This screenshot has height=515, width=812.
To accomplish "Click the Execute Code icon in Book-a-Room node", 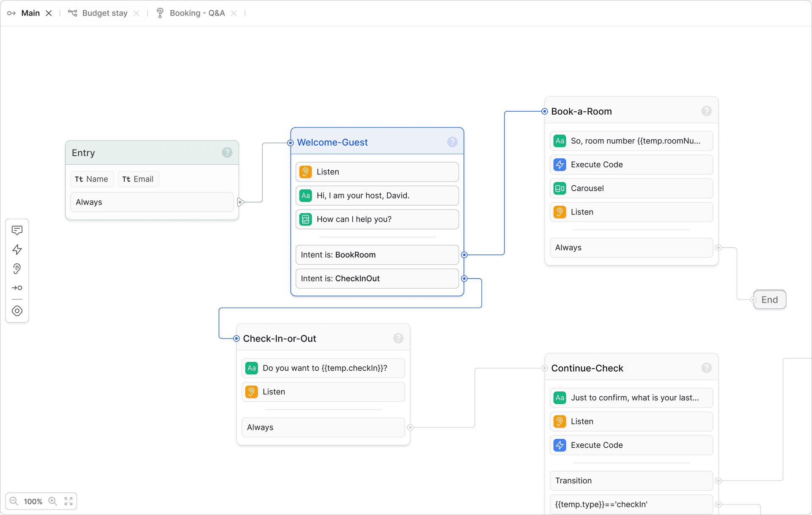I will click(x=559, y=165).
